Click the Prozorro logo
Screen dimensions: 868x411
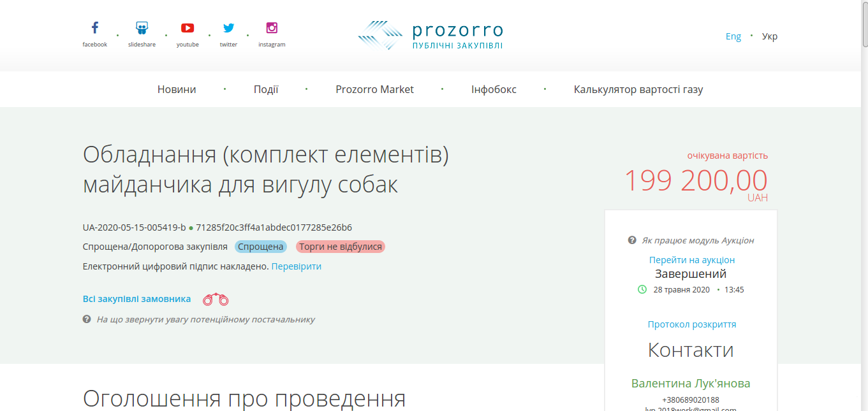click(430, 36)
